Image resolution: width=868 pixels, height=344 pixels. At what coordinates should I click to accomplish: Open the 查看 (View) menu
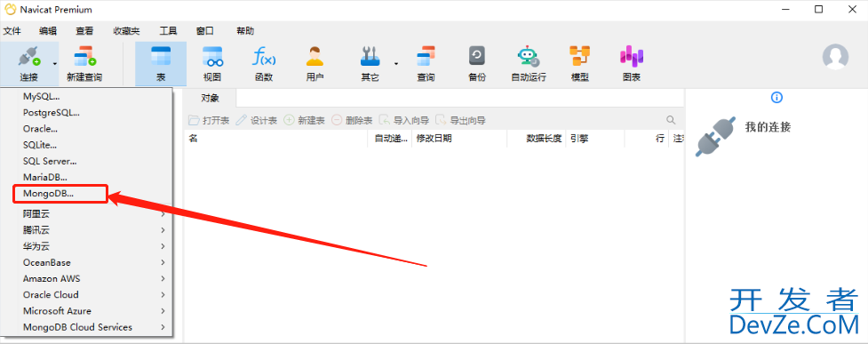(x=84, y=31)
